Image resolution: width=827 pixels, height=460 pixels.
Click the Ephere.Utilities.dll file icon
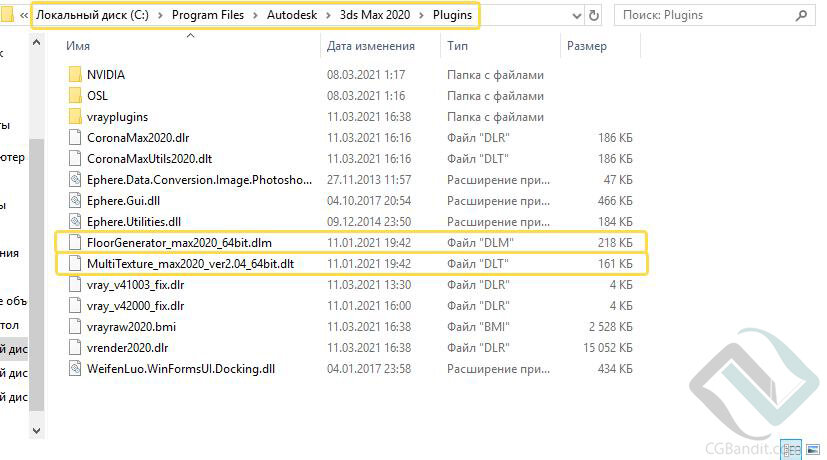75,222
